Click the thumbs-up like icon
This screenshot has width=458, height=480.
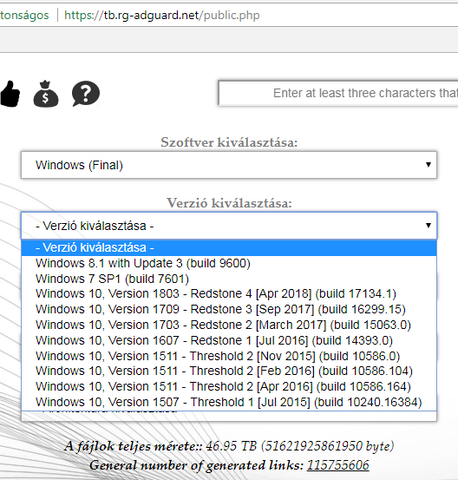tap(10, 94)
